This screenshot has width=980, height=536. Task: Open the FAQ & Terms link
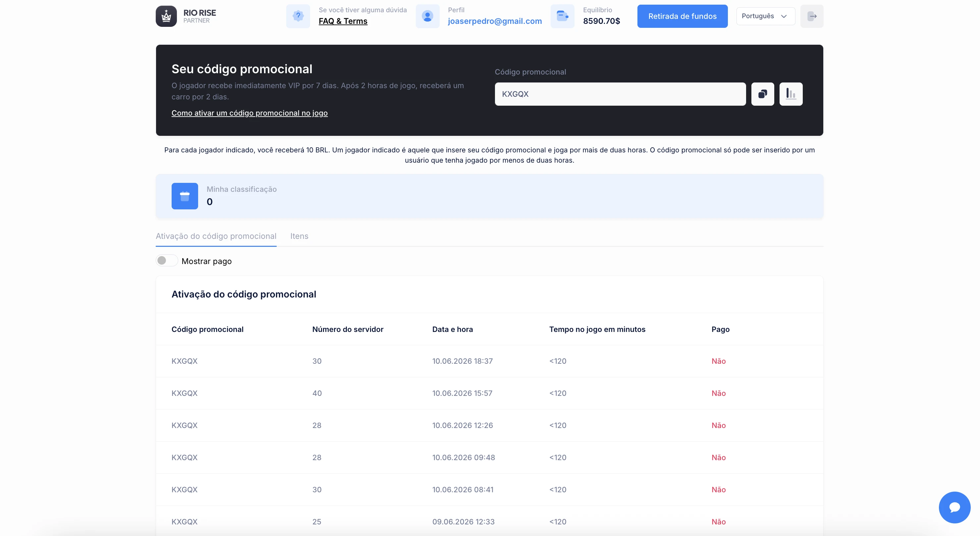click(x=343, y=21)
